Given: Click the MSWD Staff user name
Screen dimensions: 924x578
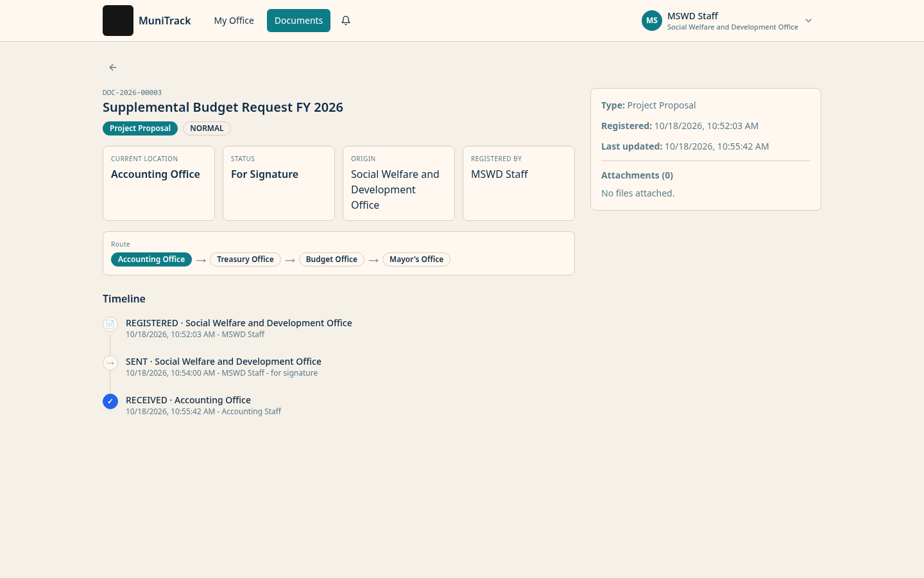Looking at the screenshot, I should point(692,16).
